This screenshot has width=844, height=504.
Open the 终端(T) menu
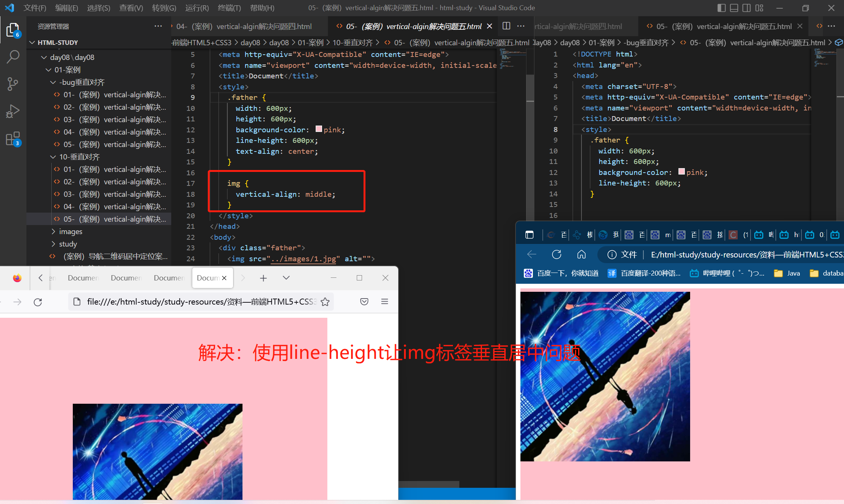[x=229, y=8]
